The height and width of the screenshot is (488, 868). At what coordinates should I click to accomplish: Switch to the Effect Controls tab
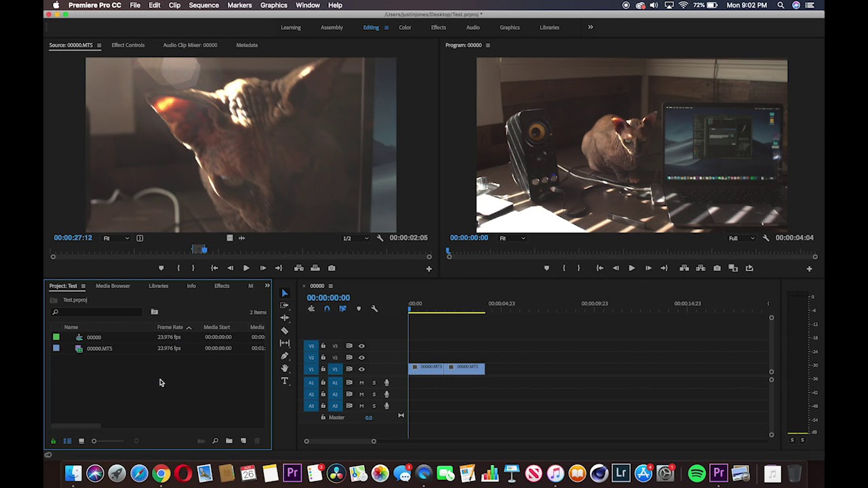point(128,45)
